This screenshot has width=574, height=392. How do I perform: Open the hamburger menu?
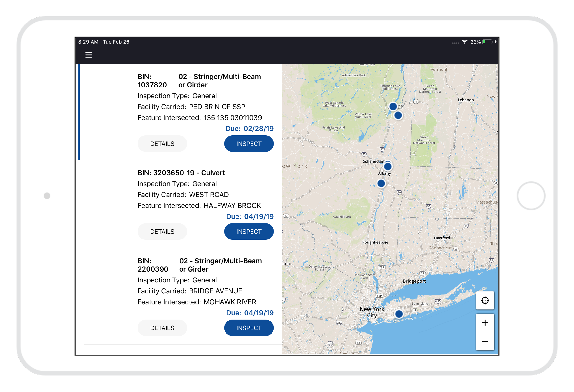click(89, 55)
